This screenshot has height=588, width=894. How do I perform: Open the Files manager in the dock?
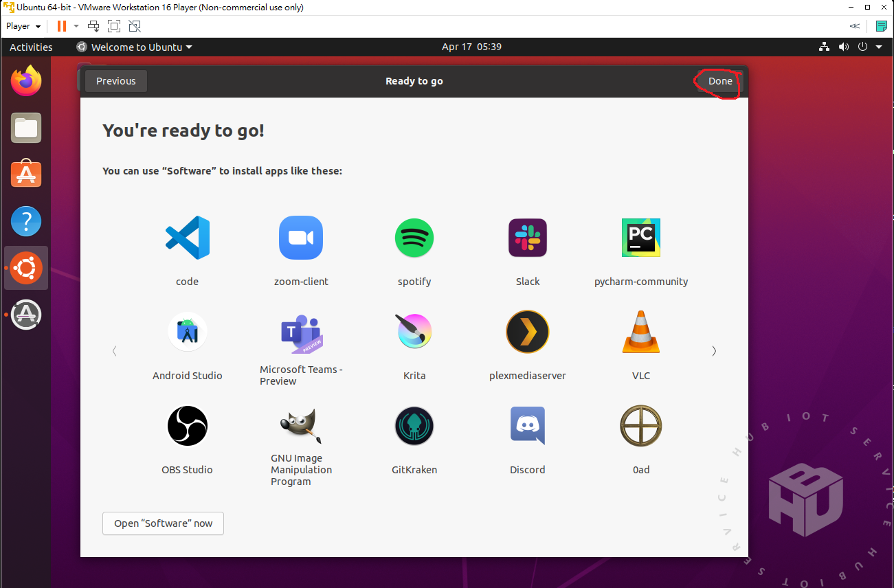click(x=26, y=128)
